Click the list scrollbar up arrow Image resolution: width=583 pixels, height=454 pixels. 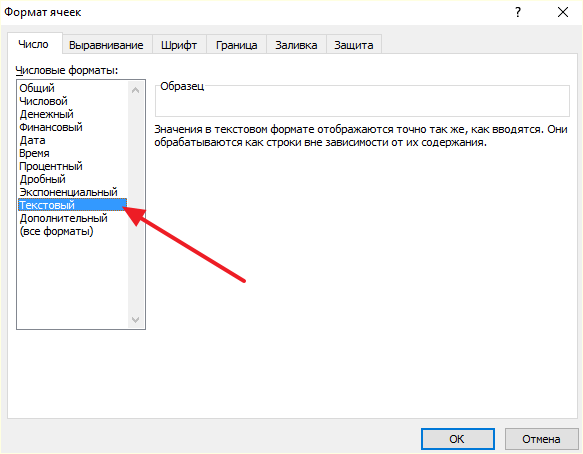pos(136,90)
